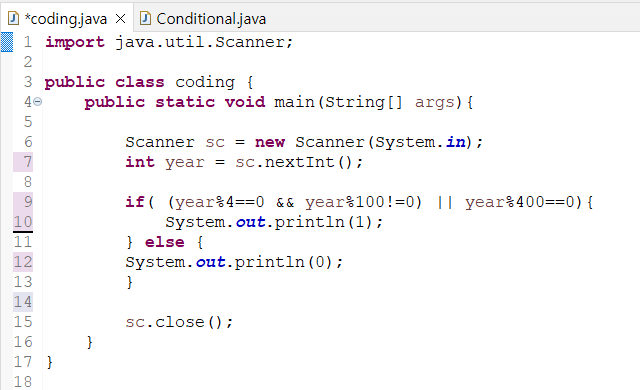Click the class name 'coding' on line 3

coord(205,83)
